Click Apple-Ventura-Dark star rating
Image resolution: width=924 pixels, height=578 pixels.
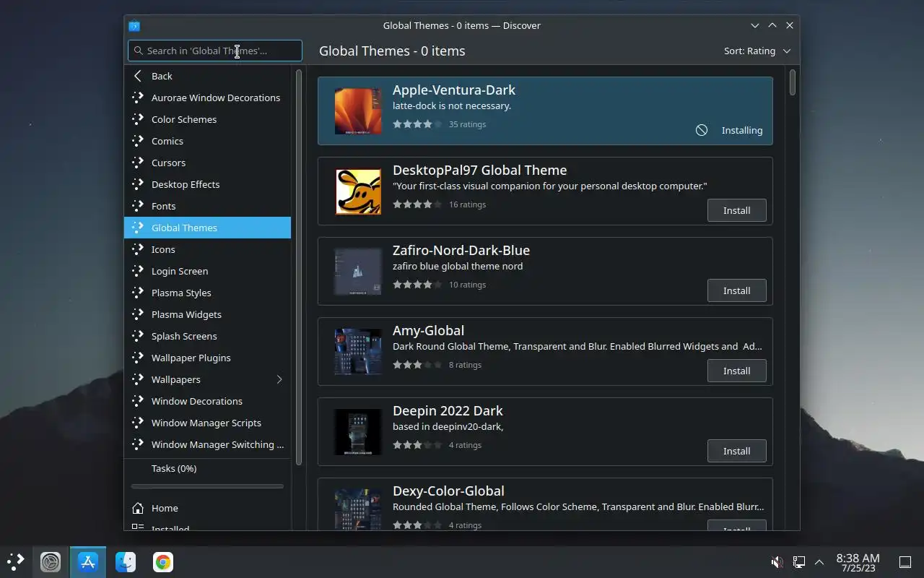click(x=417, y=124)
